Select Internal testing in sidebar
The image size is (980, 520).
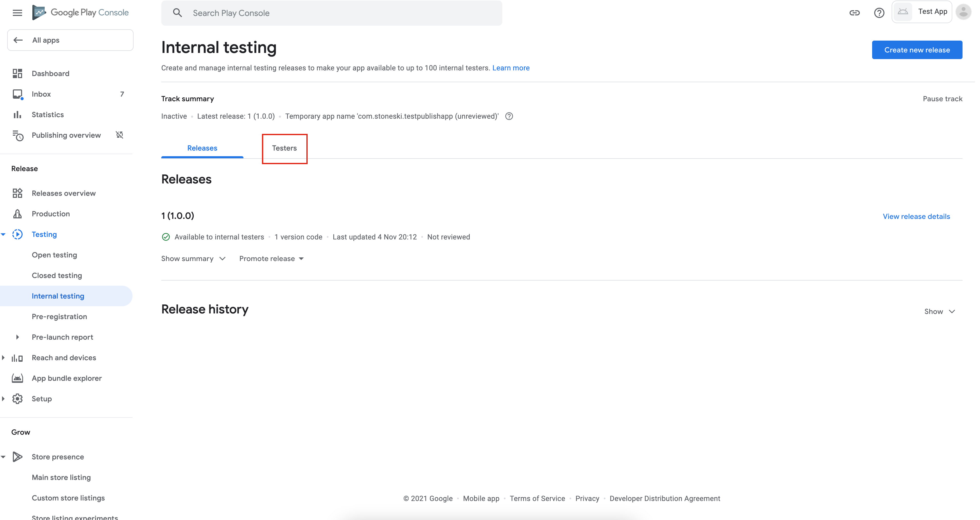[66, 296]
